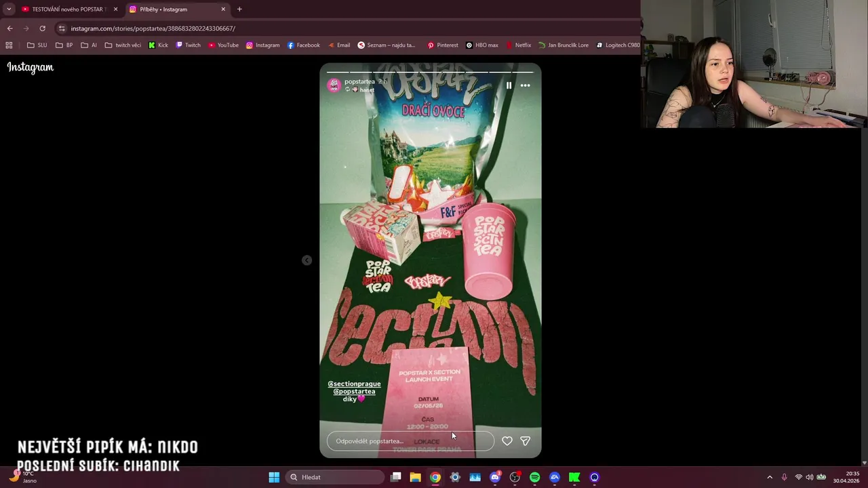The height and width of the screenshot is (488, 868).
Task: Open a new browser tab
Action: point(239,9)
